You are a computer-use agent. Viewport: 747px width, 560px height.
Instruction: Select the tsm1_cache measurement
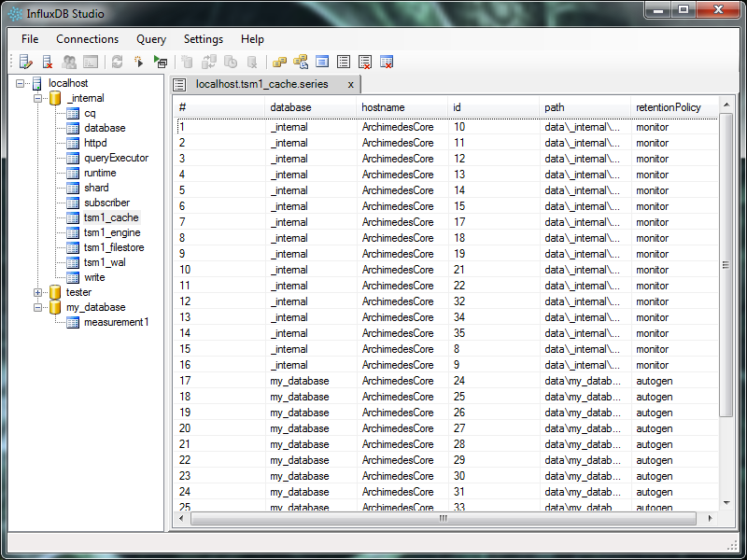coord(111,217)
